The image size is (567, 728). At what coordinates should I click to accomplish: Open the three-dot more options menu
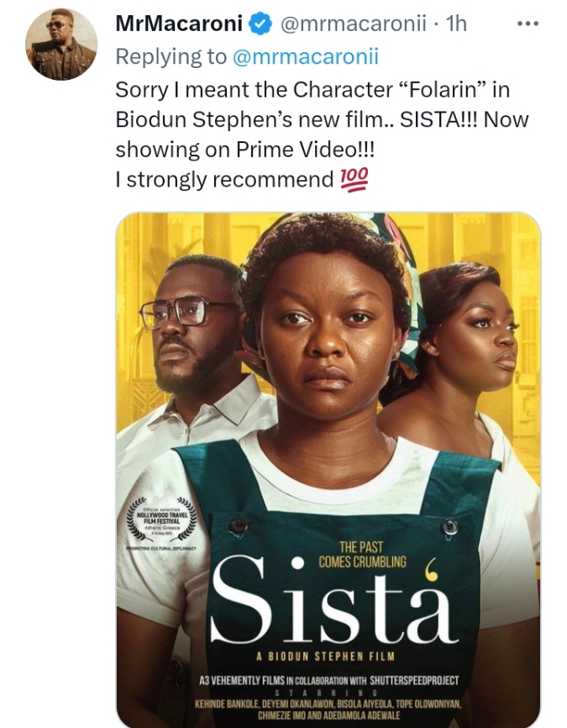[x=527, y=24]
